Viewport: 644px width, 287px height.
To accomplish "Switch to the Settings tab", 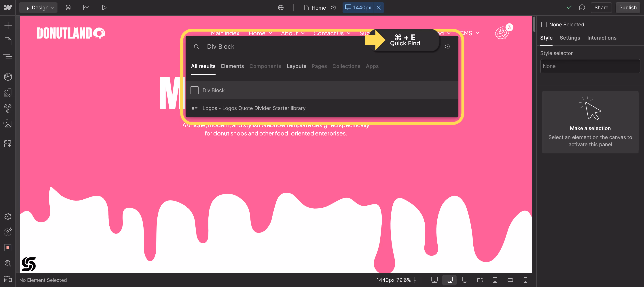I will pos(570,38).
